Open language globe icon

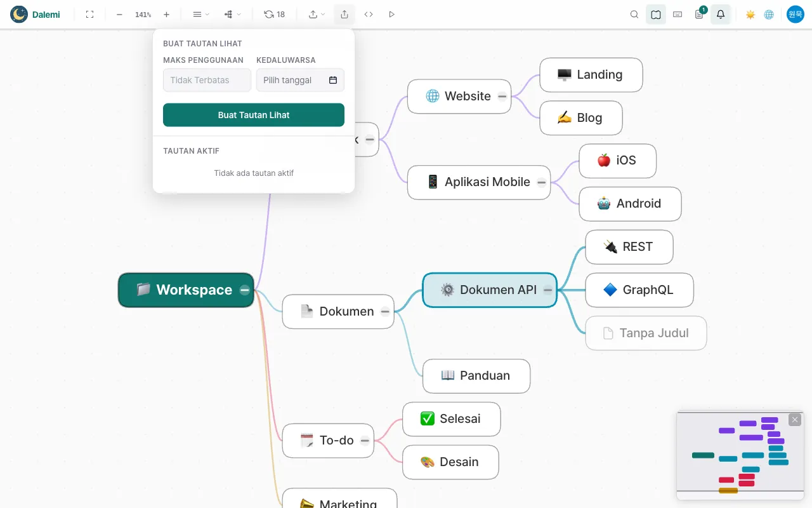pyautogui.click(x=769, y=14)
